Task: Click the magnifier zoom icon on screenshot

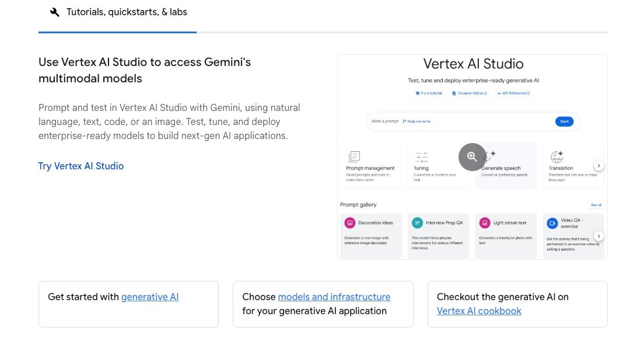Action: 472,157
